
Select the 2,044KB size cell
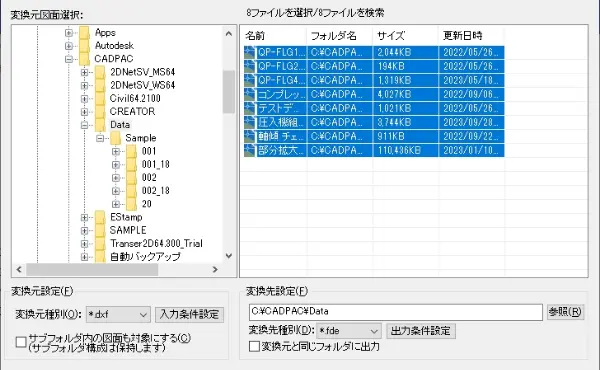coord(406,52)
